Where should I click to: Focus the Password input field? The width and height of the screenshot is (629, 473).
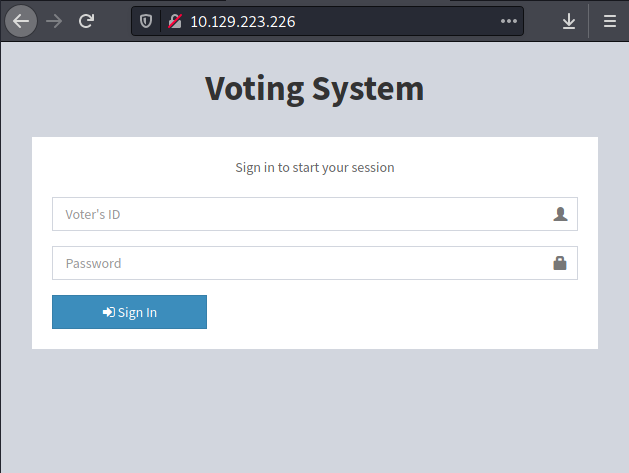click(300, 263)
